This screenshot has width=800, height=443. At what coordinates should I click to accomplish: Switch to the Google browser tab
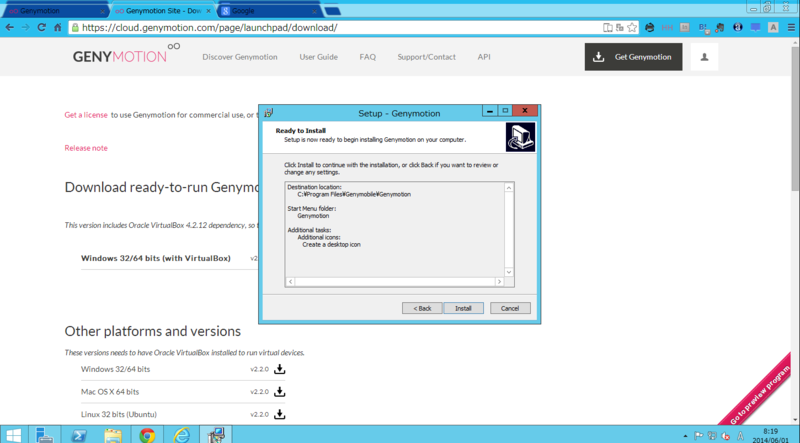268,11
